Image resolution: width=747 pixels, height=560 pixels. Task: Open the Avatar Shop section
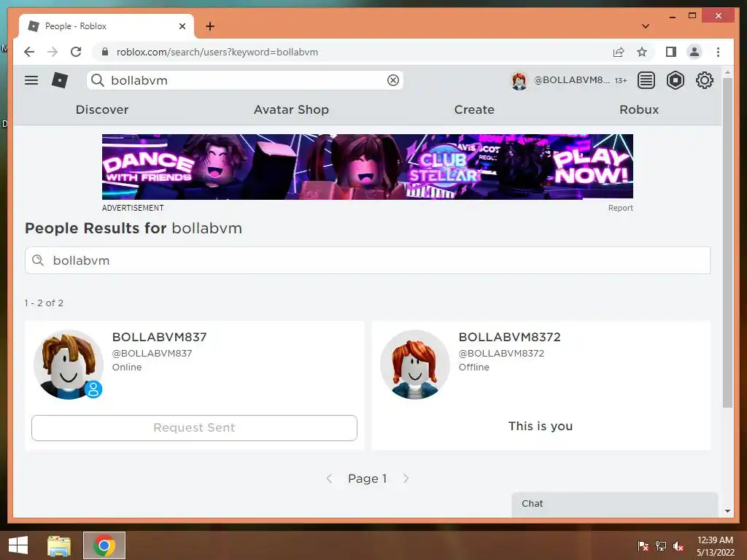click(x=291, y=109)
